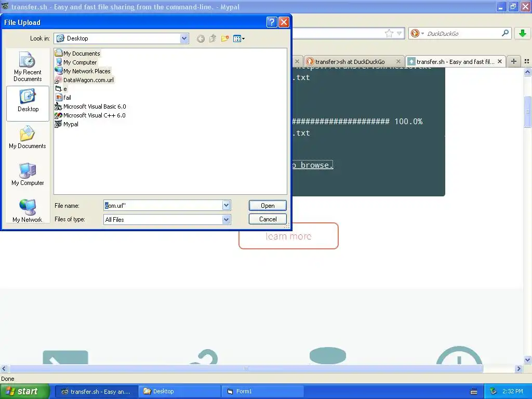Select Desktop in the places bar
The image size is (532, 399).
click(28, 103)
